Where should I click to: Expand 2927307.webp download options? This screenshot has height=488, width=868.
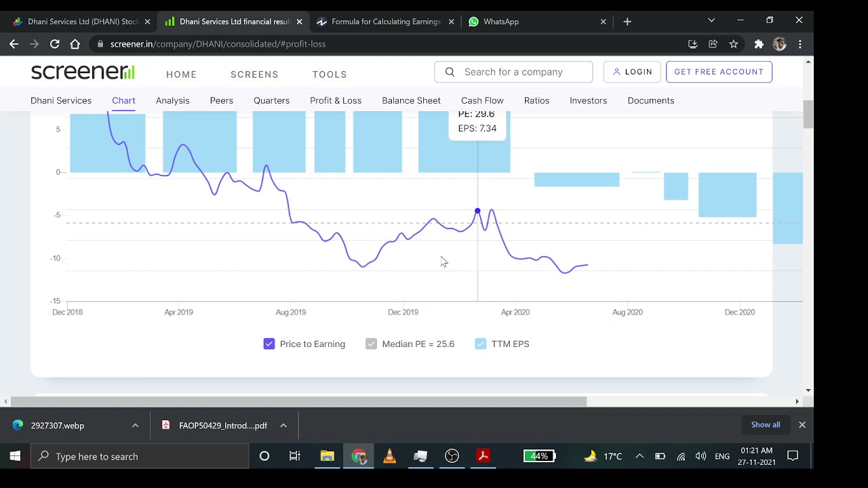(135, 426)
